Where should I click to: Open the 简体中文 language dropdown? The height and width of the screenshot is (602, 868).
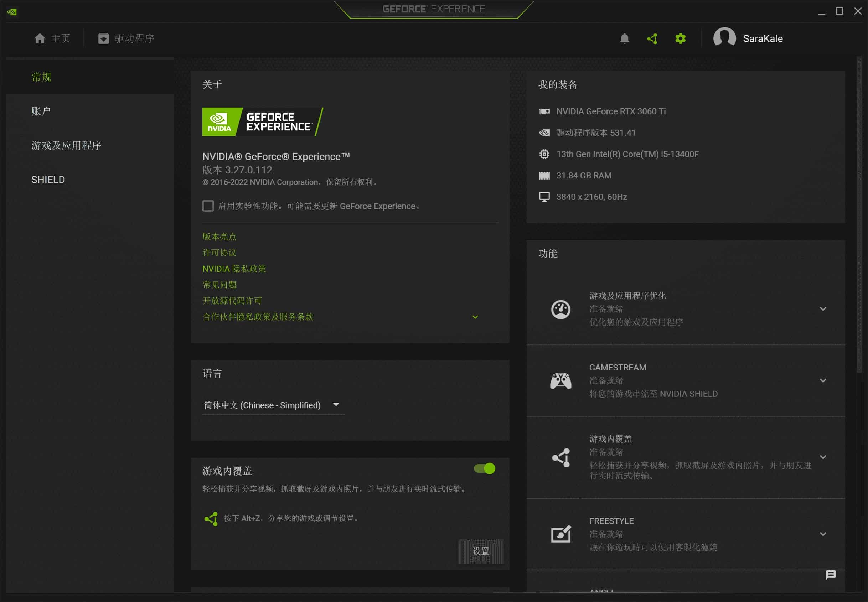tap(272, 405)
